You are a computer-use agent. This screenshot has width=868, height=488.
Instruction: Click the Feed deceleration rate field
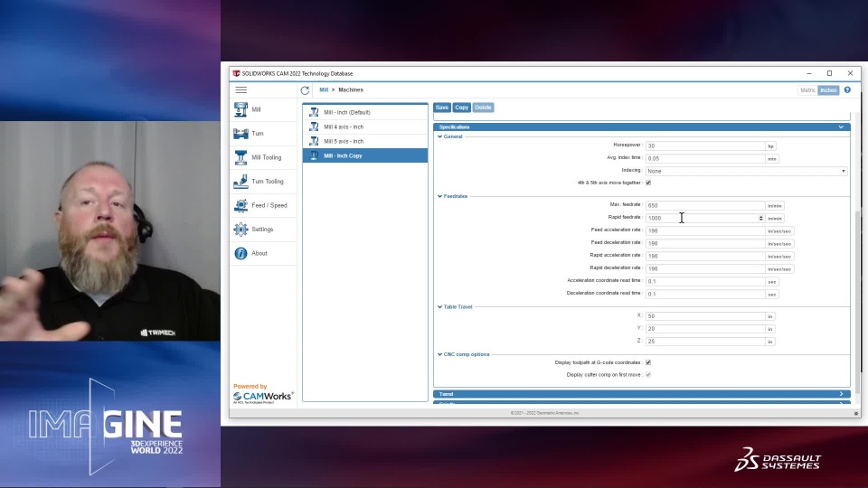pyautogui.click(x=705, y=243)
